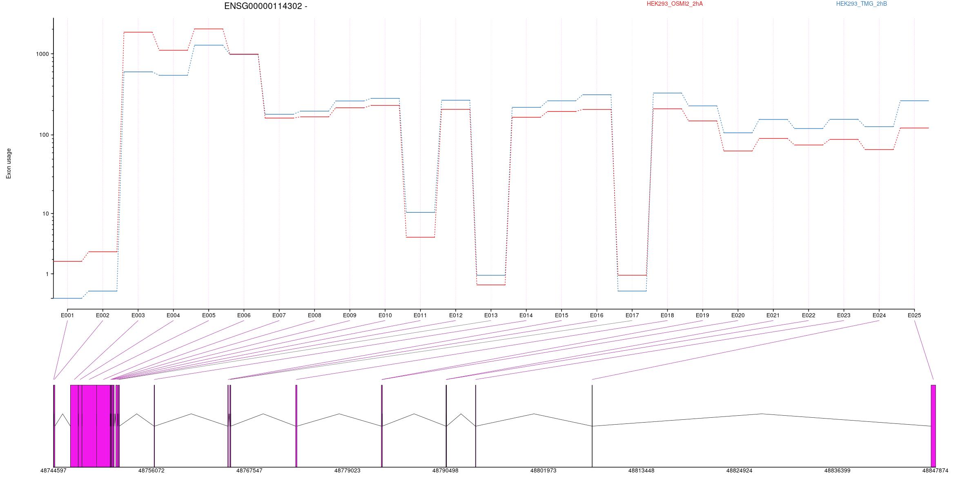Click the E023 exon label
Image resolution: width=980 pixels, height=490 pixels.
844,315
